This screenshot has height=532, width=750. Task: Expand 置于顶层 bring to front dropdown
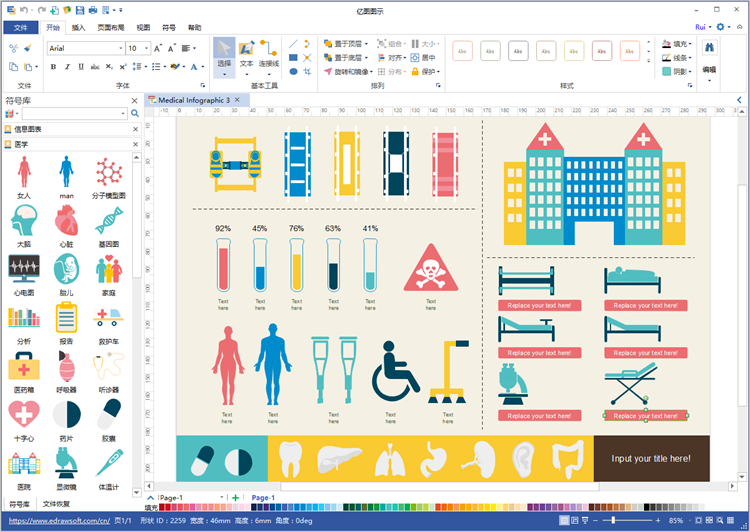tap(366, 44)
